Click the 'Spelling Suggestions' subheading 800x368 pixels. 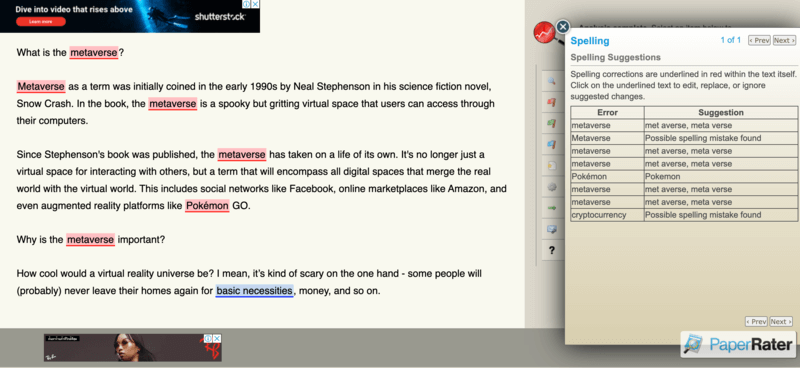(615, 58)
